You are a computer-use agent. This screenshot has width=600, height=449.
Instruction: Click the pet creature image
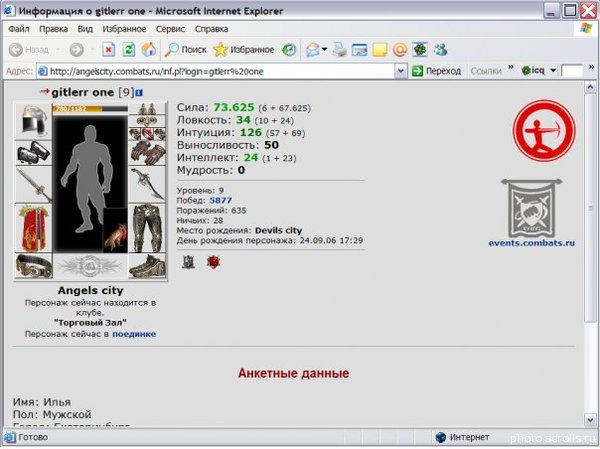pyautogui.click(x=116, y=230)
